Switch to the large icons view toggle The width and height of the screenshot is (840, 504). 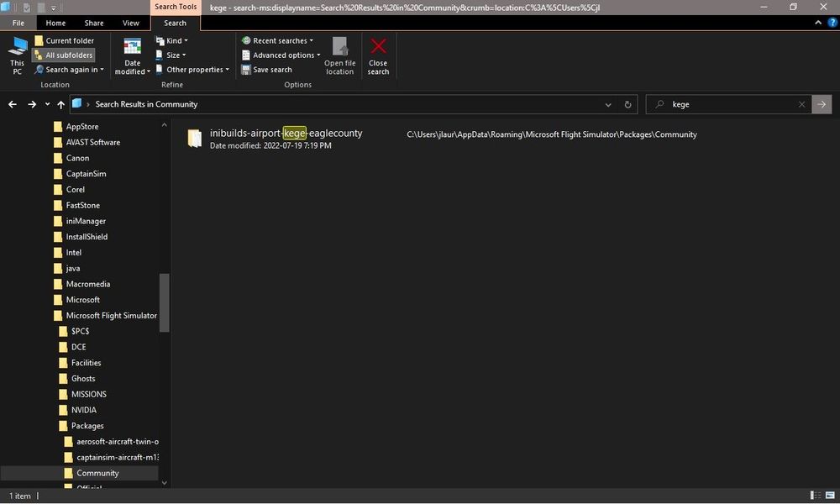(x=830, y=496)
